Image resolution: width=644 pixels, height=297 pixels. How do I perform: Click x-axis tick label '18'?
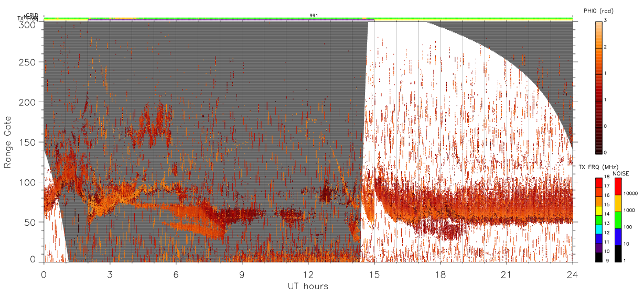point(440,274)
